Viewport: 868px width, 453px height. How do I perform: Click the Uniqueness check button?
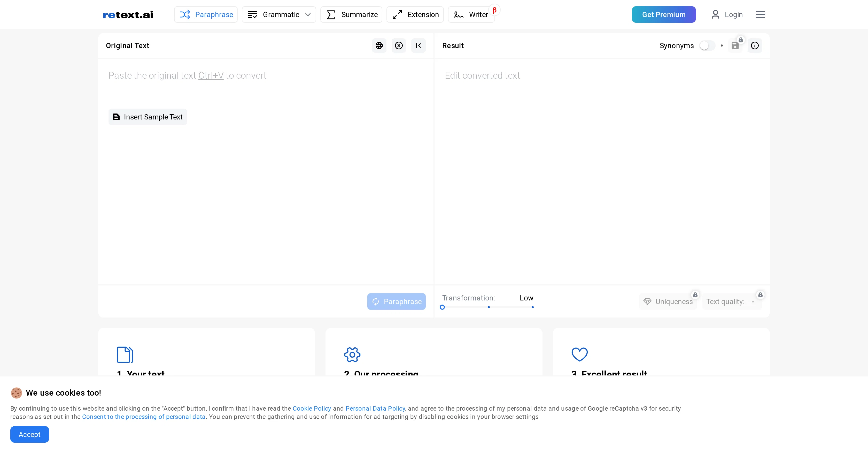[x=668, y=301]
